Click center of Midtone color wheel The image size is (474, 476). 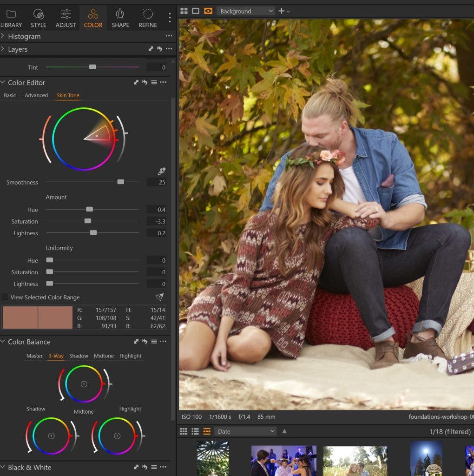pyautogui.click(x=84, y=384)
